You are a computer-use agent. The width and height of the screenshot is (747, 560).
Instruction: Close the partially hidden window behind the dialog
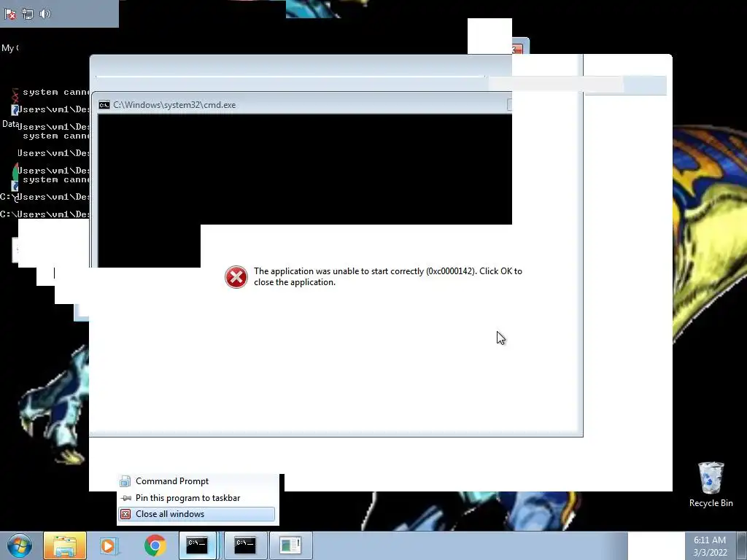(x=518, y=49)
